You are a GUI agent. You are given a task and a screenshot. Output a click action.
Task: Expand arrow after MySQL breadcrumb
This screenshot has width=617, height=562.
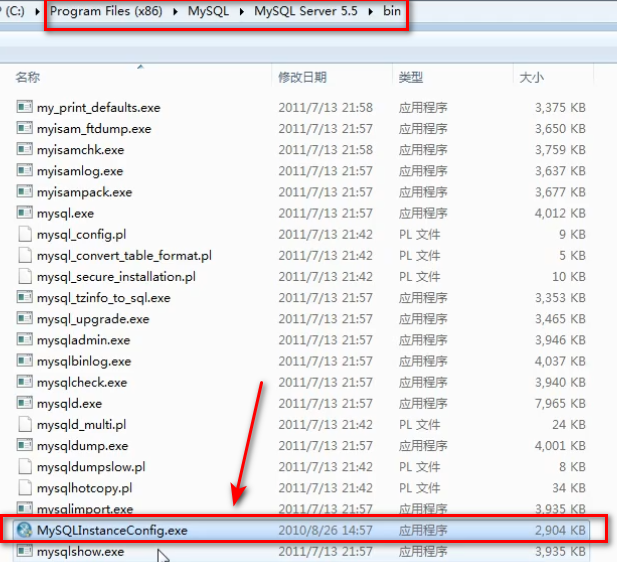pos(242,11)
